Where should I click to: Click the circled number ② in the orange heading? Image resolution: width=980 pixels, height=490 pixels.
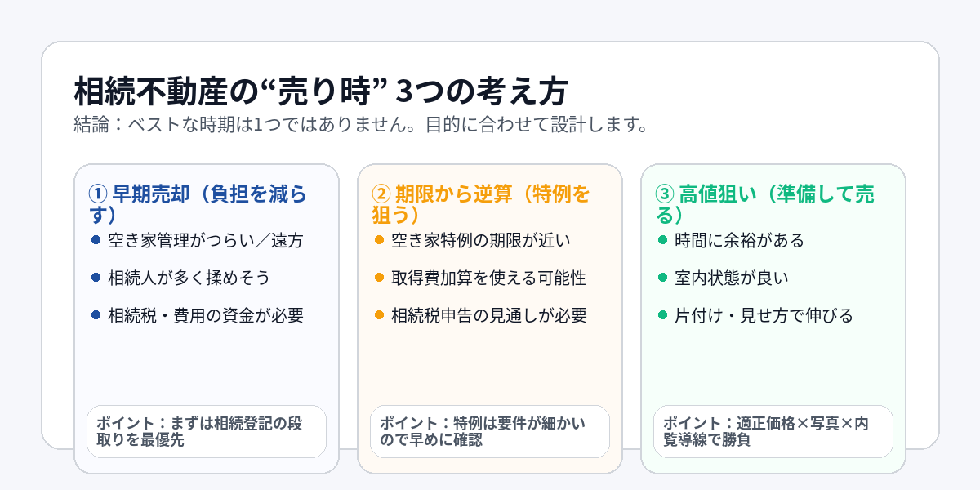pos(381,194)
